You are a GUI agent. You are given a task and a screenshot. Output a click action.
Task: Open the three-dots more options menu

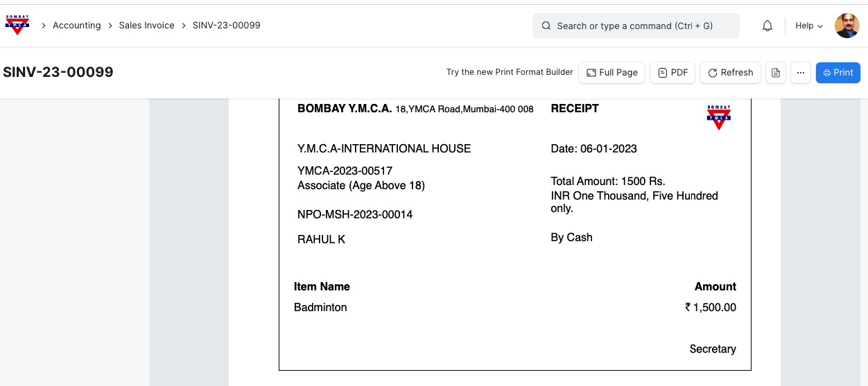click(x=801, y=73)
